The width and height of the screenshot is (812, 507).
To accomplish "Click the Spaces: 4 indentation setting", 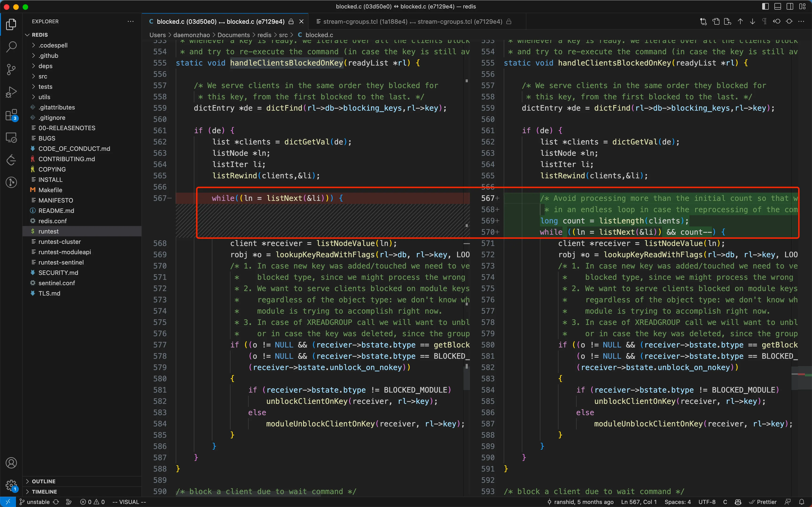I will click(677, 502).
